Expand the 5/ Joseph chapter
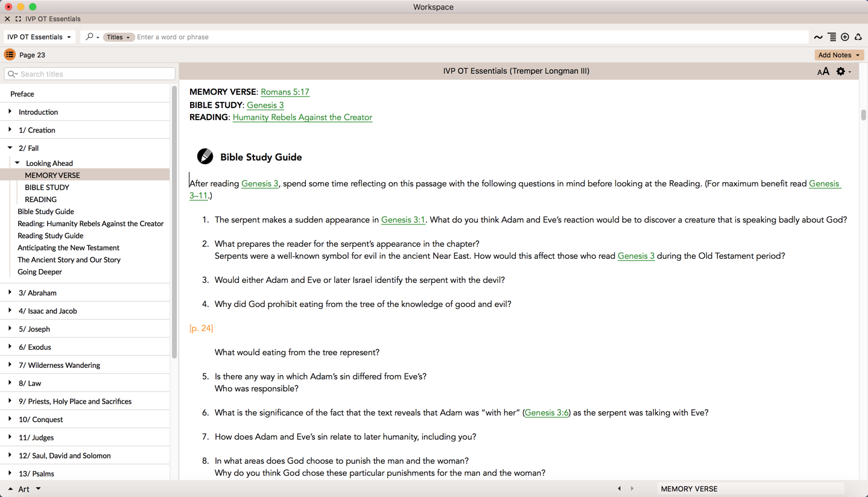868x497 pixels. [x=10, y=329]
